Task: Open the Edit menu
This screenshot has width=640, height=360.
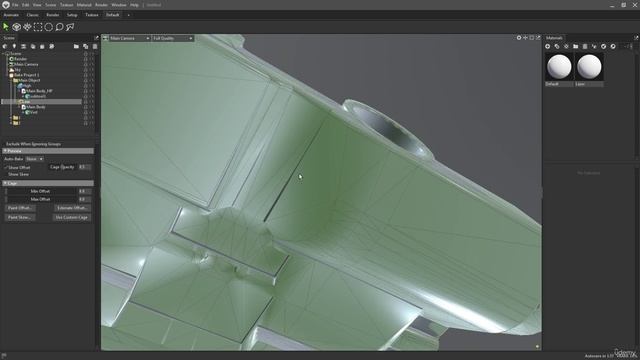Action: (26, 5)
